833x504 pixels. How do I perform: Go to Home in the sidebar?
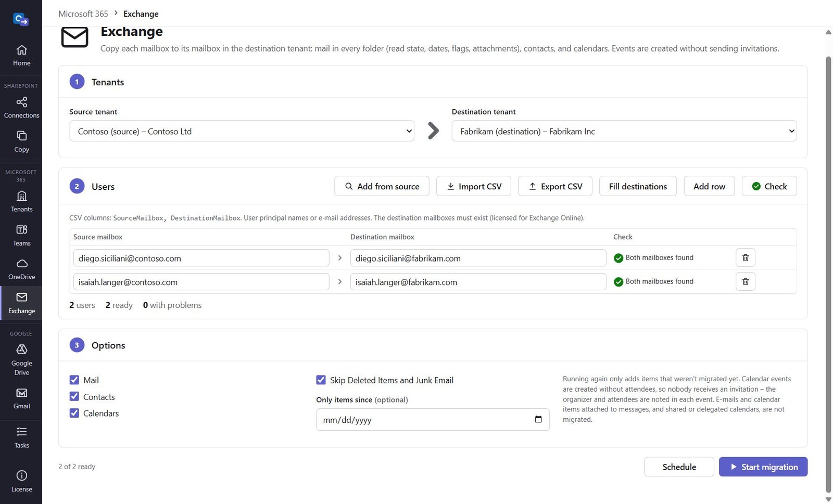click(21, 56)
